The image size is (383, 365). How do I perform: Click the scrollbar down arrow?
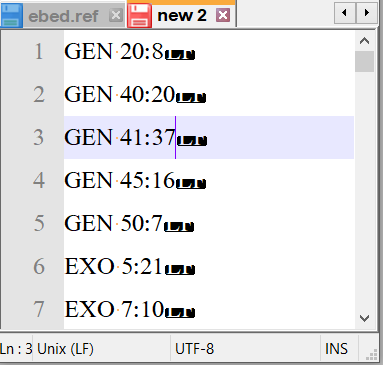pos(365,318)
